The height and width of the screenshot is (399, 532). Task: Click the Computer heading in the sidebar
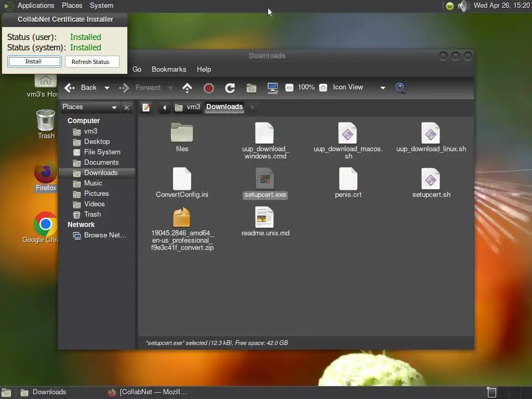pyautogui.click(x=84, y=121)
